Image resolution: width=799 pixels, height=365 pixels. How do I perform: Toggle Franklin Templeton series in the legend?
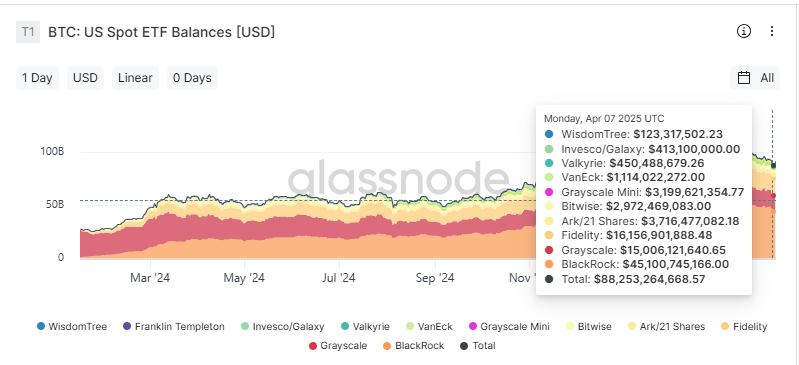pos(174,327)
